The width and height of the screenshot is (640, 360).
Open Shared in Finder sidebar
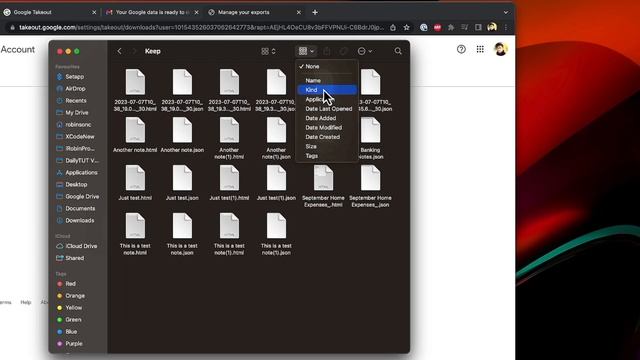coord(75,258)
